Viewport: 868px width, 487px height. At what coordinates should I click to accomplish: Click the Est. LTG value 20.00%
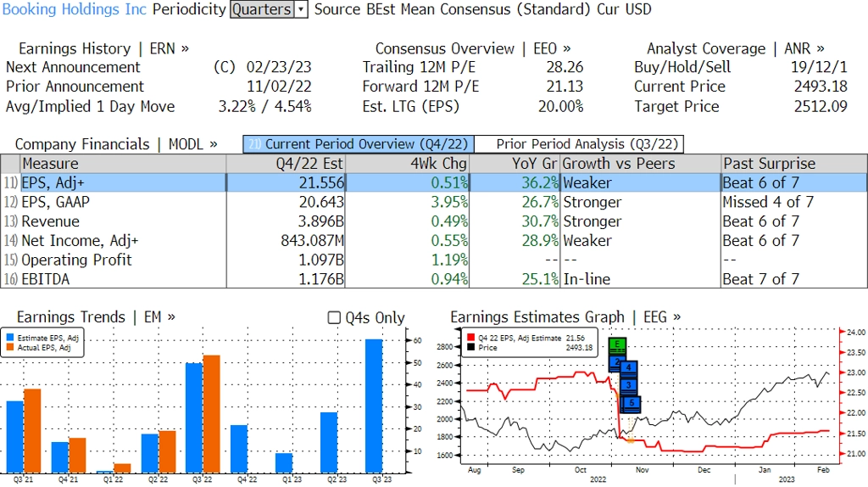point(560,106)
